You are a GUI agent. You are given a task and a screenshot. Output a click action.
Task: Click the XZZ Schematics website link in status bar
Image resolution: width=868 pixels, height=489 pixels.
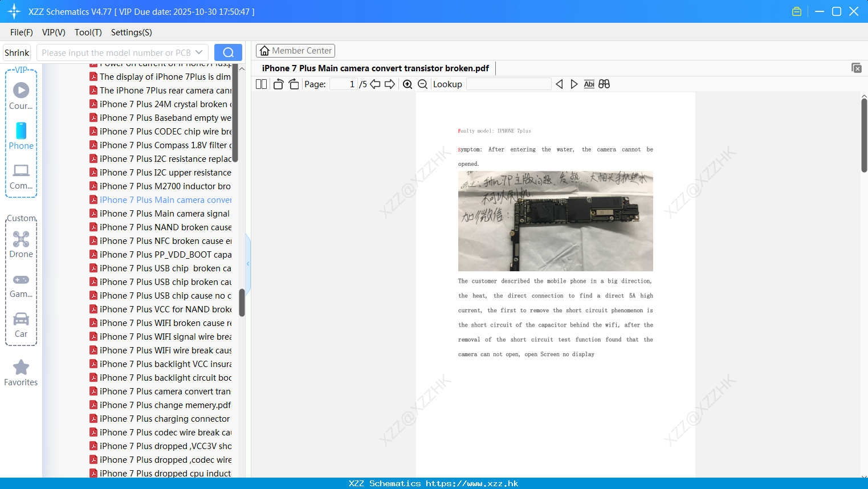pos(472,483)
